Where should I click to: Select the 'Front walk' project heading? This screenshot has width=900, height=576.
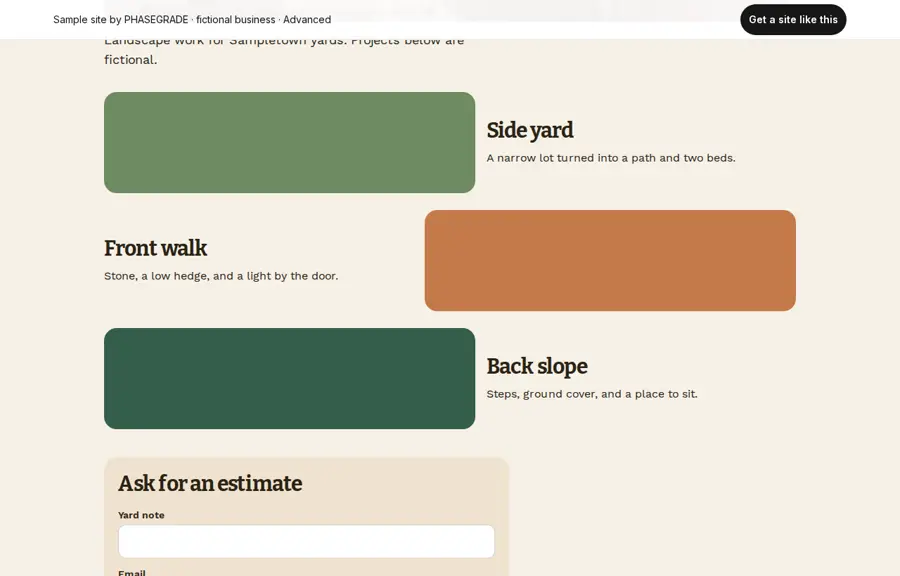(156, 248)
